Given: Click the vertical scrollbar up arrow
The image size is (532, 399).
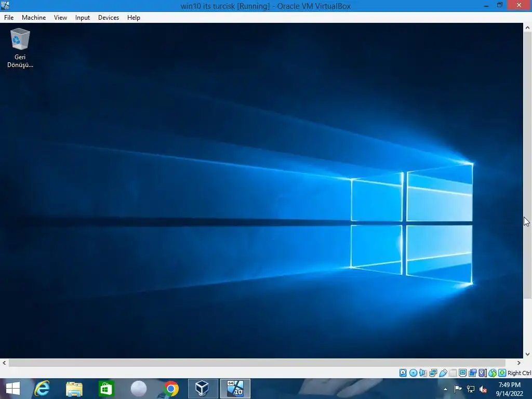Looking at the screenshot, I should [x=527, y=28].
